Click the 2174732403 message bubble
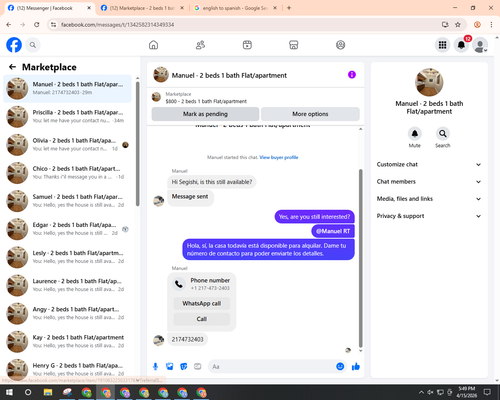This screenshot has height=400, width=500. point(187,339)
